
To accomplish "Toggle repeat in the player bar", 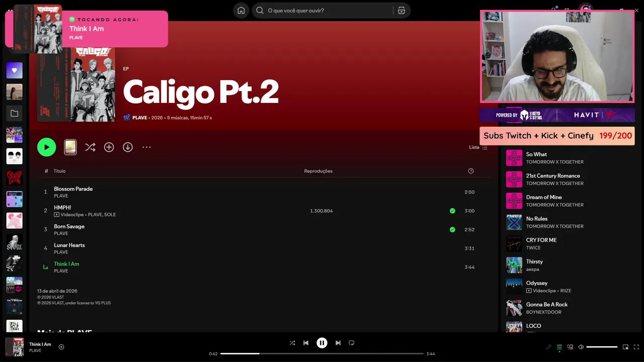I will tap(352, 343).
